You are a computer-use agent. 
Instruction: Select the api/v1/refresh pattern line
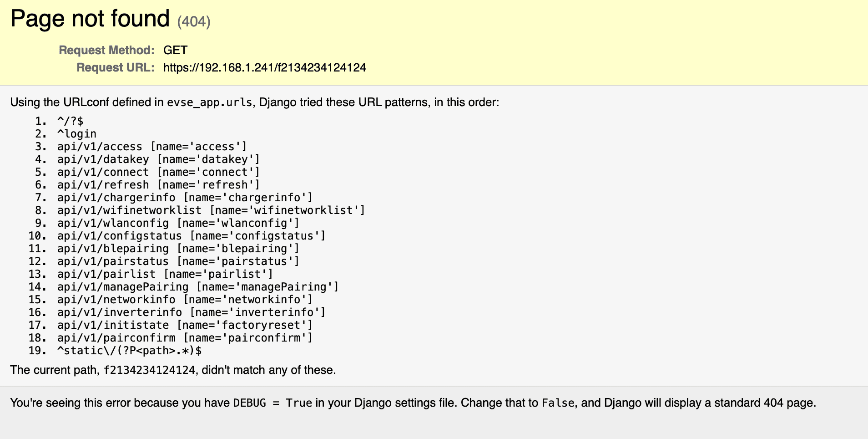click(158, 185)
